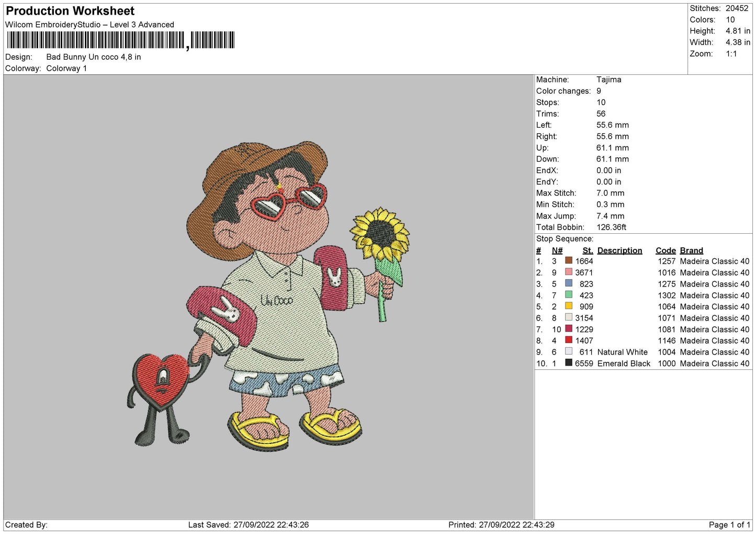The width and height of the screenshot is (756, 534).
Task: Click the Min Stitch value 0.3 mm
Action: point(611,204)
